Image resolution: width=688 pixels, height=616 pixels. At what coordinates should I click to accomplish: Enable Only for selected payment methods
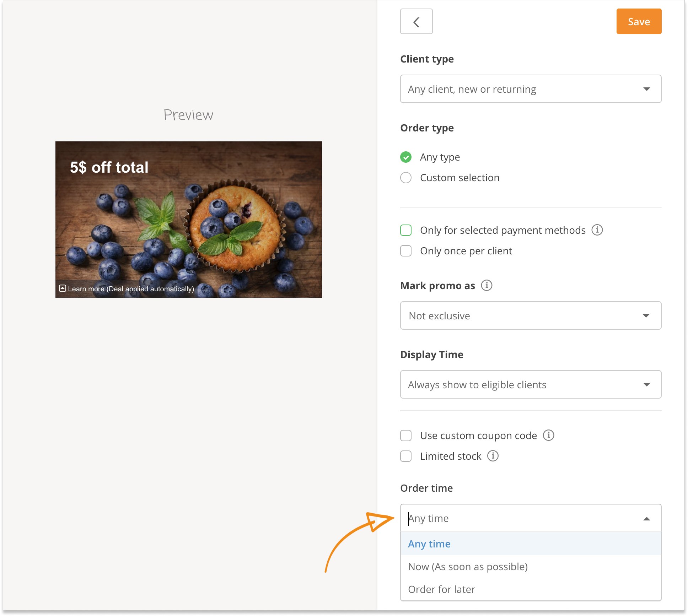(x=406, y=230)
